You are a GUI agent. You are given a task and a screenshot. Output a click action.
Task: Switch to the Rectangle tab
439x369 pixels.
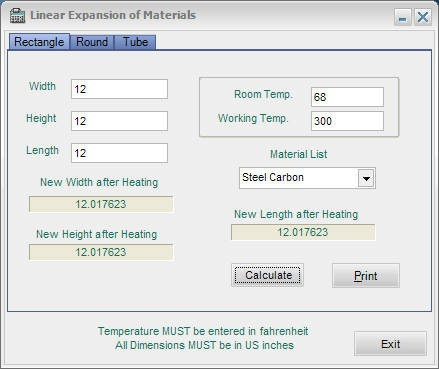click(x=39, y=42)
